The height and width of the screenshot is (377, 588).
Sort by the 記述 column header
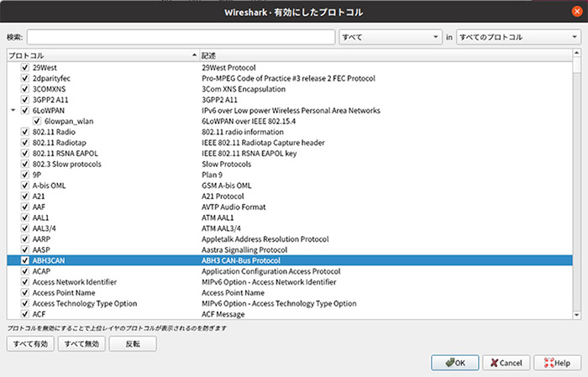point(386,55)
